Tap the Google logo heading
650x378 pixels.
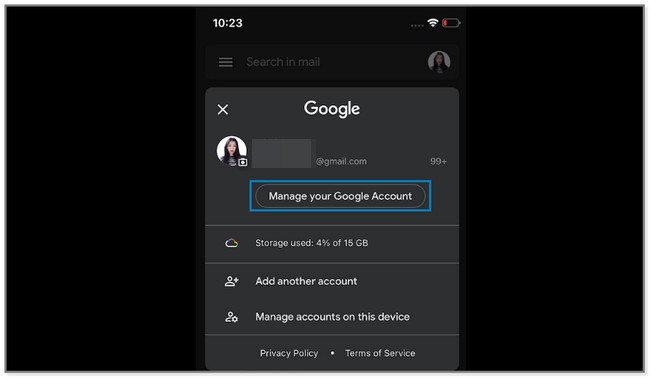[x=332, y=109]
